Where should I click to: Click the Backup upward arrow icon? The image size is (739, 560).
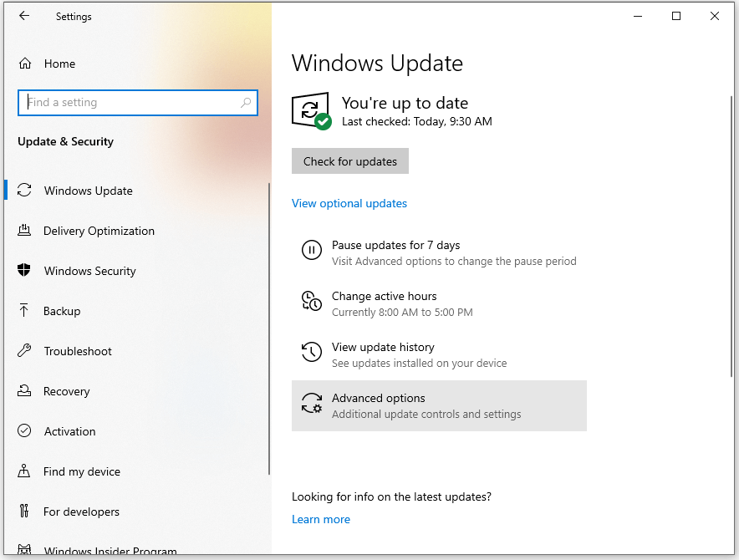(24, 310)
